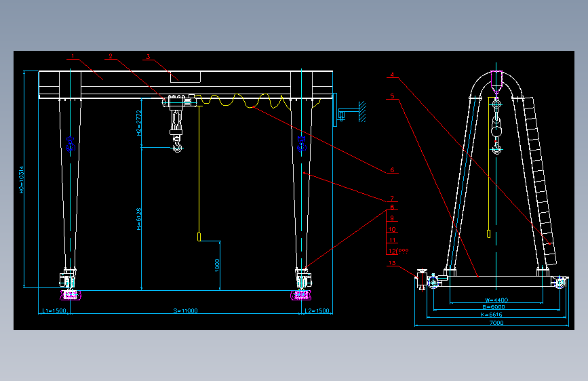Click part callout number 9

pos(392,218)
